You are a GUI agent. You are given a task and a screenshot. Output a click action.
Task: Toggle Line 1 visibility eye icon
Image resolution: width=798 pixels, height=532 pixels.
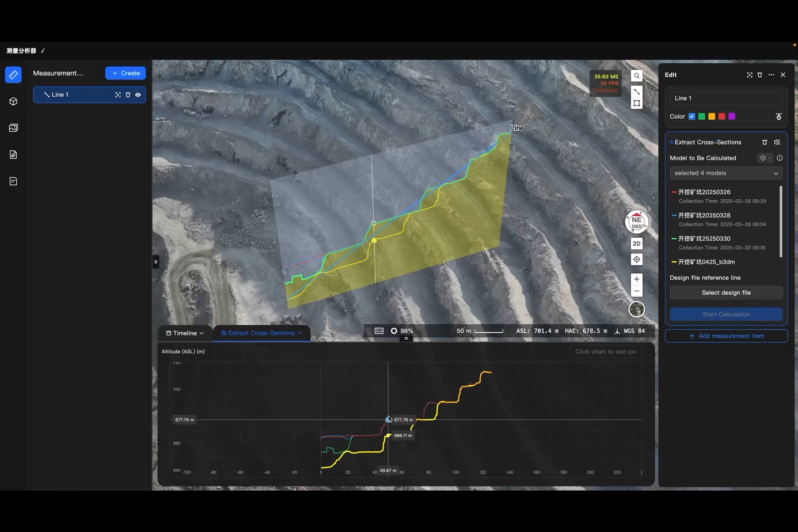[x=138, y=95]
